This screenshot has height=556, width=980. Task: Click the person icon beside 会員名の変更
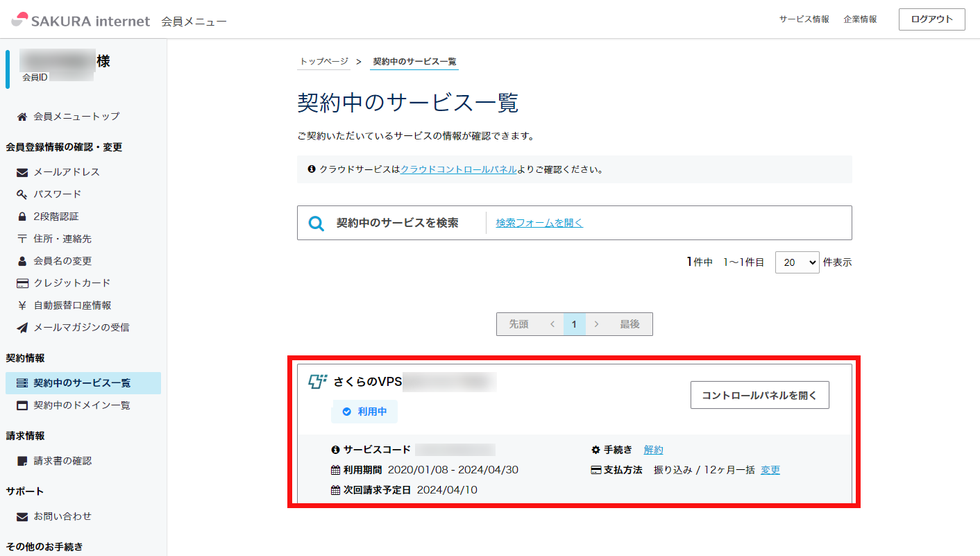pyautogui.click(x=22, y=261)
